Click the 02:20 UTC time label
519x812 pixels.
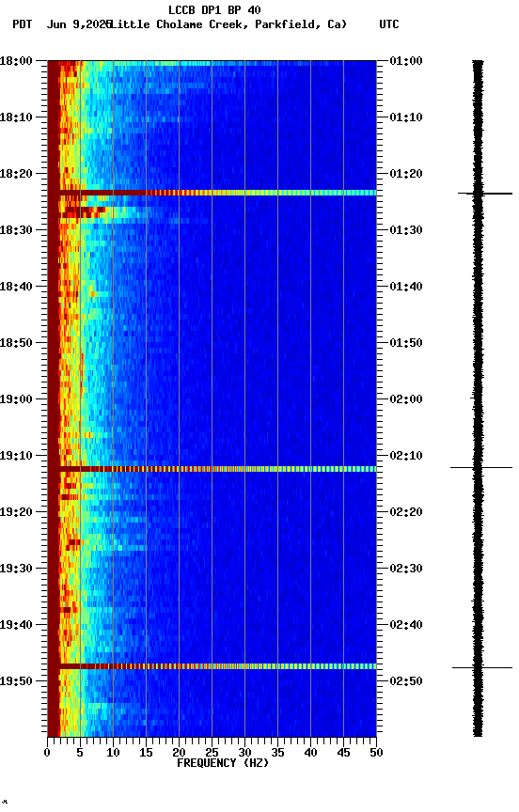[406, 512]
